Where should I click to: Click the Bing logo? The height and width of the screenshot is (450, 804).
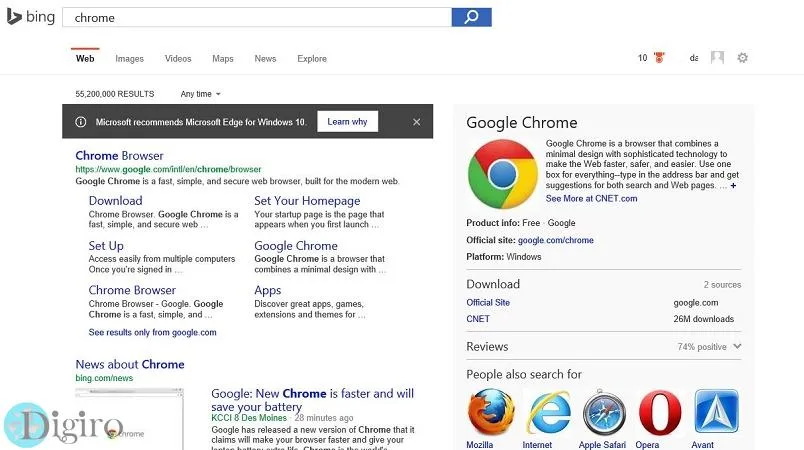[30, 17]
